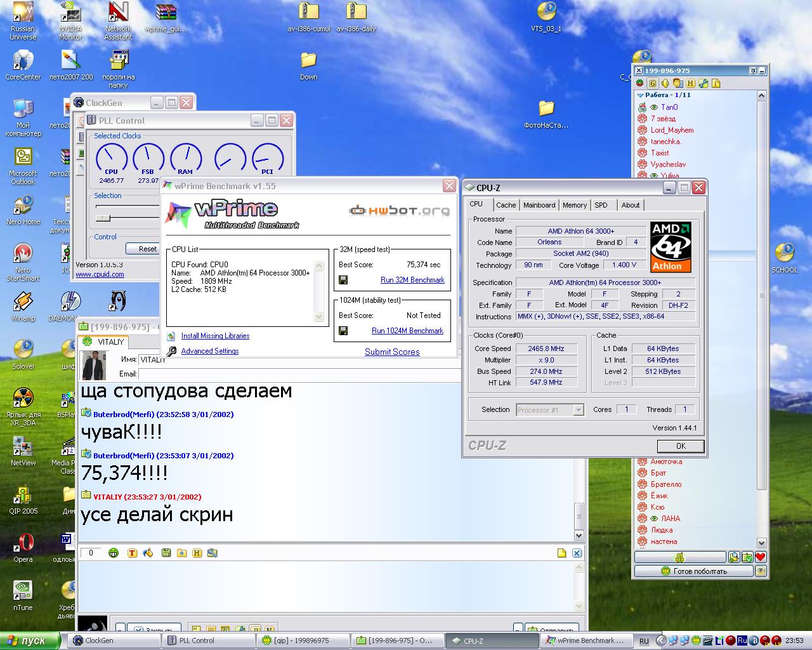Collapse the Работа group in contact list
This screenshot has height=650, width=812.
coord(640,95)
